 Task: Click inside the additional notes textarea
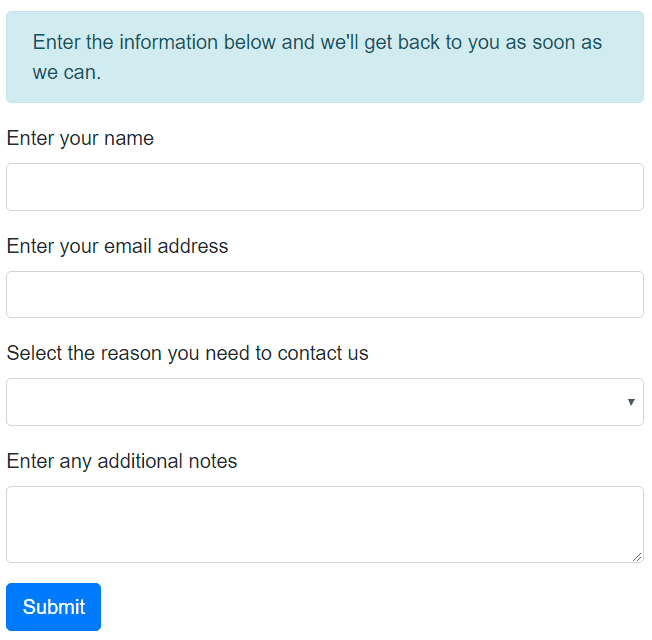point(324,524)
